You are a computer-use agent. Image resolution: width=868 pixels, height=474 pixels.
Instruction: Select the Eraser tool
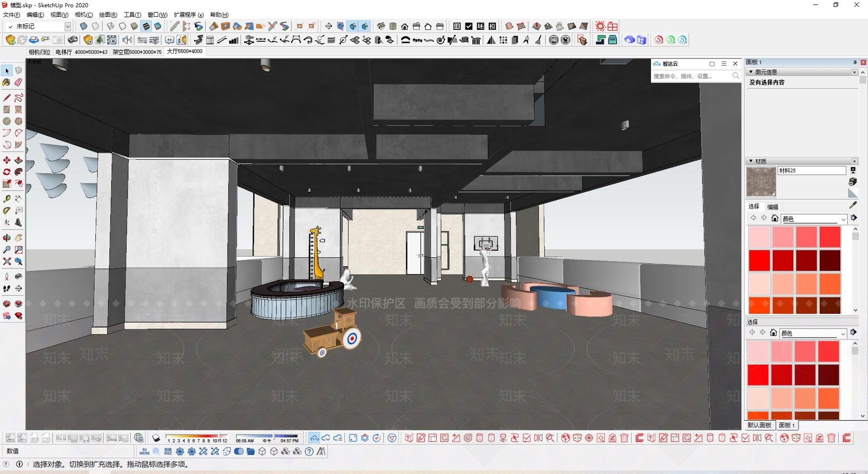point(18,83)
